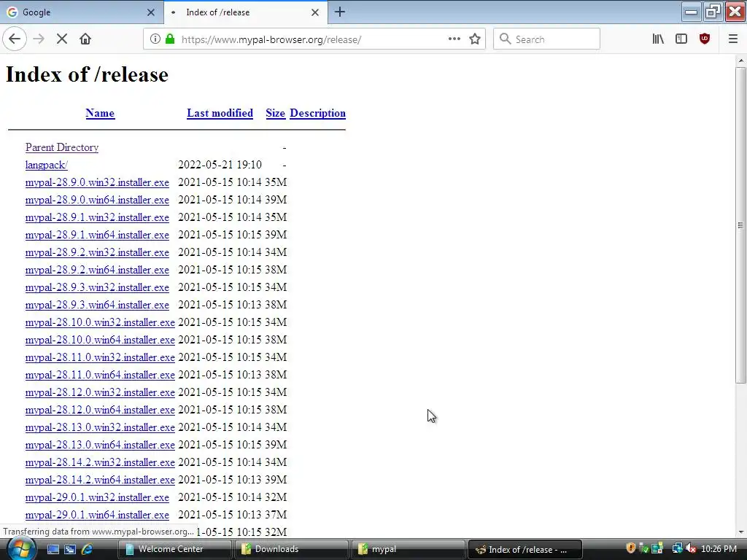Launch Internet Explorer from quick launch
747x560 pixels.
point(88,549)
